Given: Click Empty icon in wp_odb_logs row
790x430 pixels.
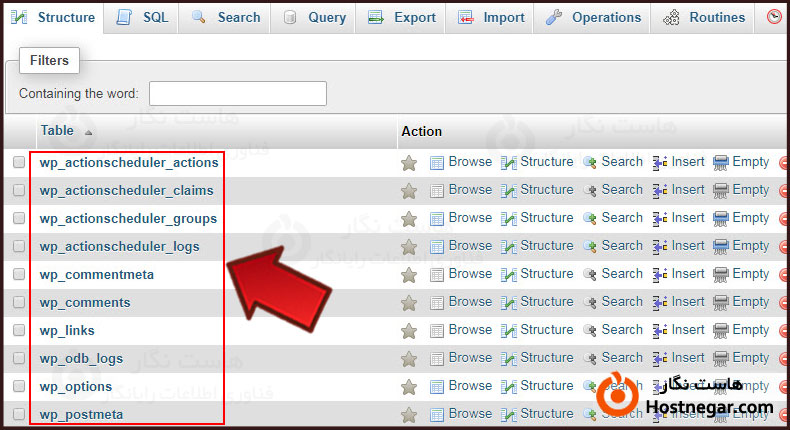Looking at the screenshot, I should pos(721,358).
